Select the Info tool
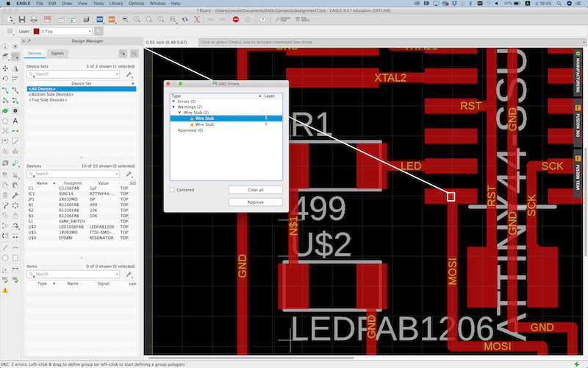The height and width of the screenshot is (368, 588). tap(5, 46)
